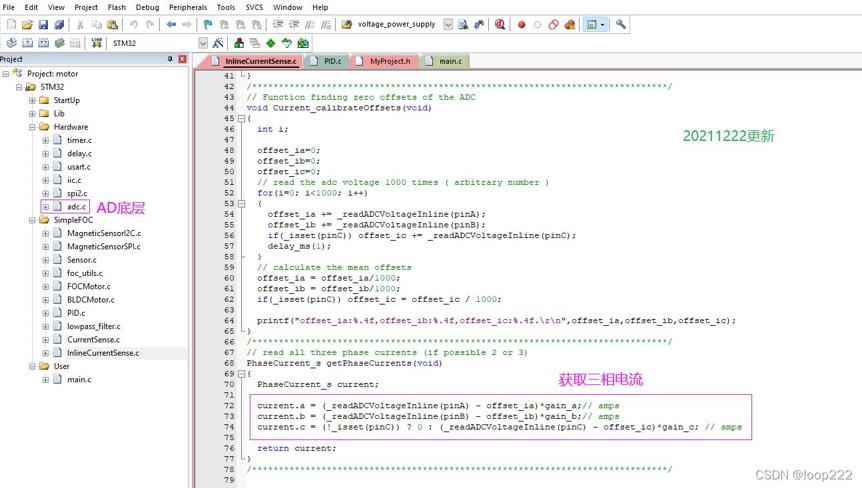The image size is (862, 488).
Task: Open Options for Target magic wand icon
Action: pyautogui.click(x=218, y=43)
